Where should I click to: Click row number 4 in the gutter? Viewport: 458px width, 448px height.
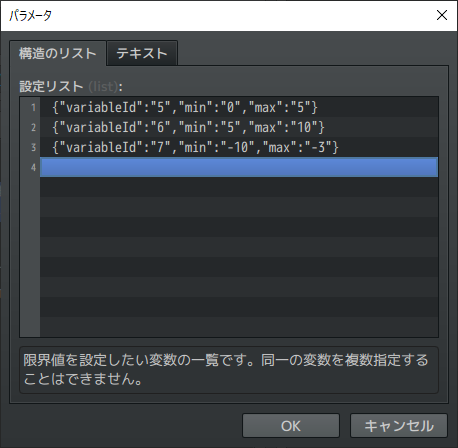33,167
